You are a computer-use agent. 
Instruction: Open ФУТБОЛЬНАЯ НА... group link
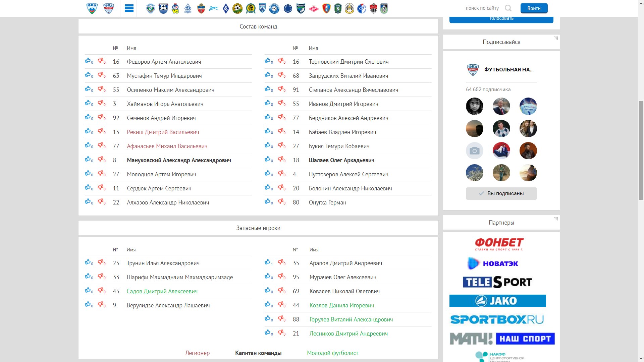(508, 70)
